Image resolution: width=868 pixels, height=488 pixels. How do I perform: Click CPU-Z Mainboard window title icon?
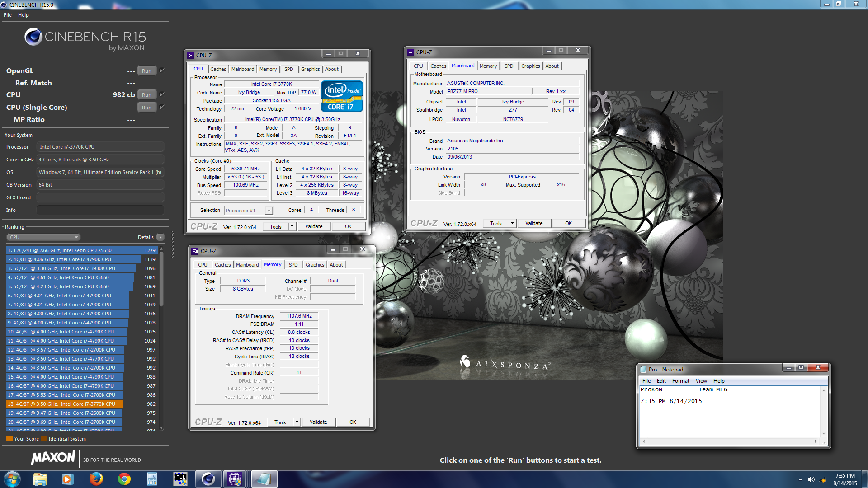(410, 52)
